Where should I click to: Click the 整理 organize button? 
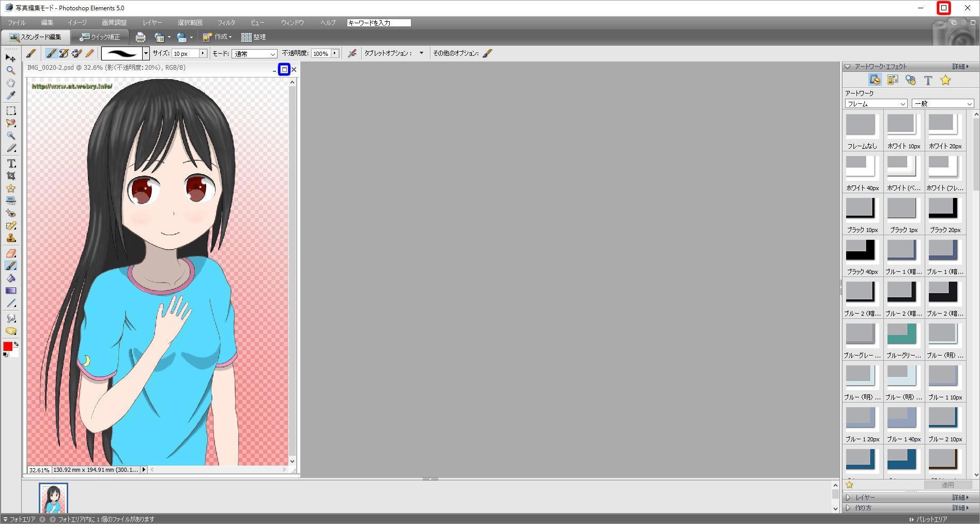click(x=253, y=37)
